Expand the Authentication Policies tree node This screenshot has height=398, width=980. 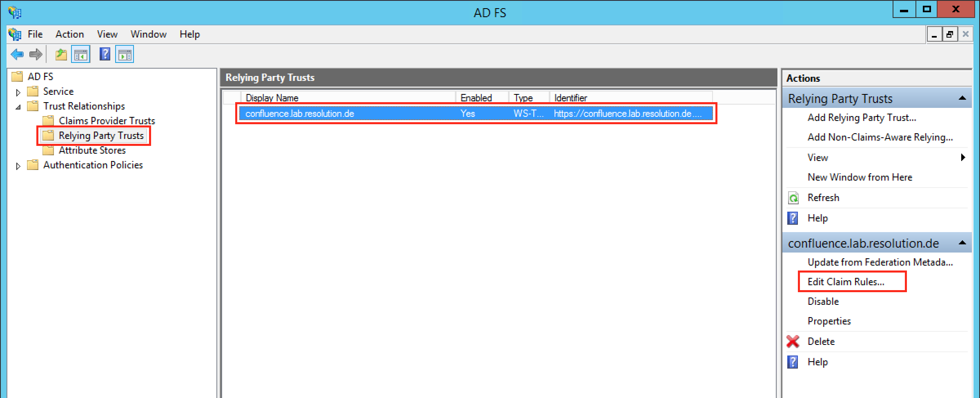click(x=18, y=166)
